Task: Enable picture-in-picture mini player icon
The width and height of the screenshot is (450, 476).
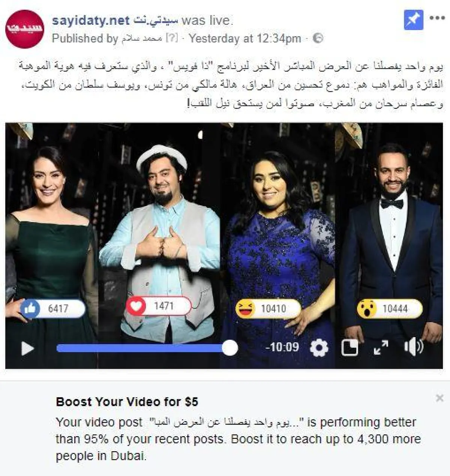Action: point(350,348)
